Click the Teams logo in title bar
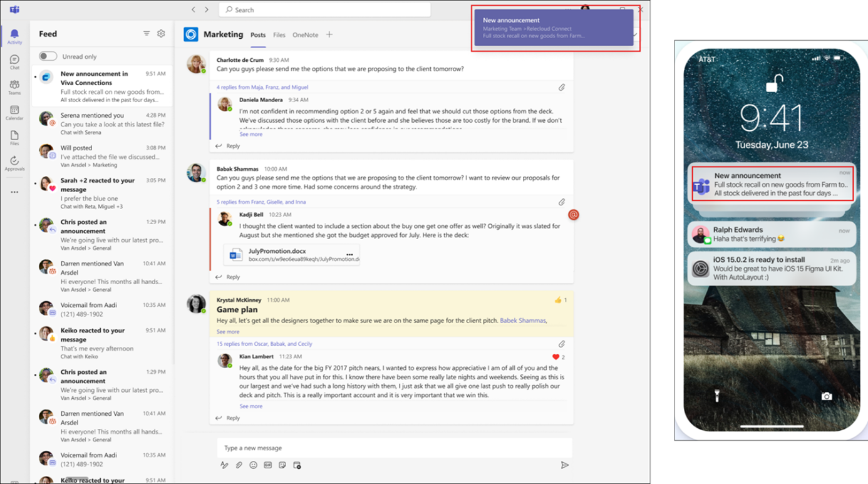The height and width of the screenshot is (484, 868). [14, 9]
